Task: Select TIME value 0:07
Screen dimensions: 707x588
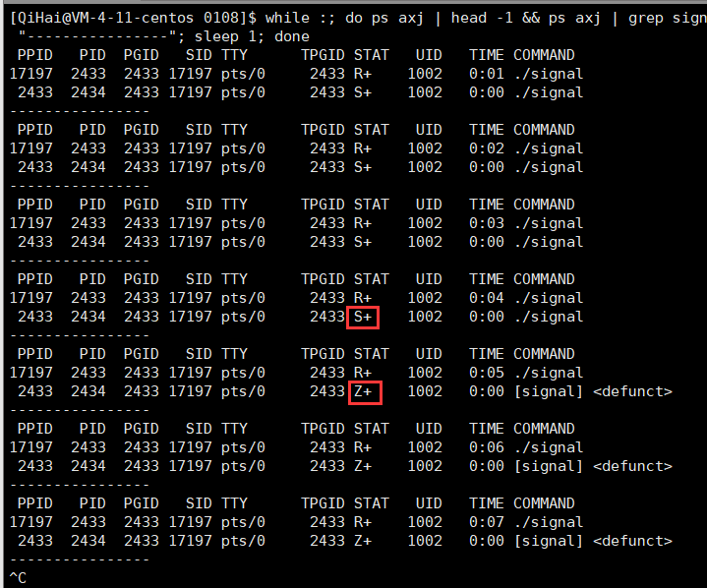Action: pos(486,522)
